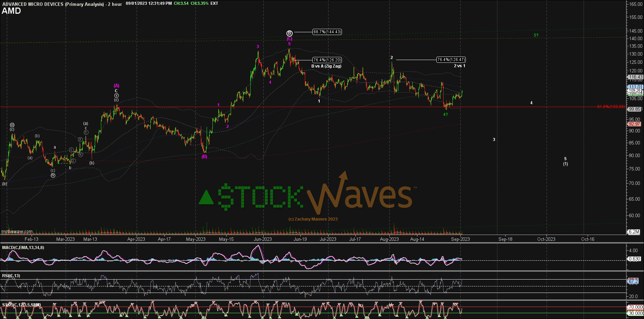Click the 92.97 price axis marker
Image resolution: width=644 pixels, height=319 pixels.
pyautogui.click(x=634, y=124)
